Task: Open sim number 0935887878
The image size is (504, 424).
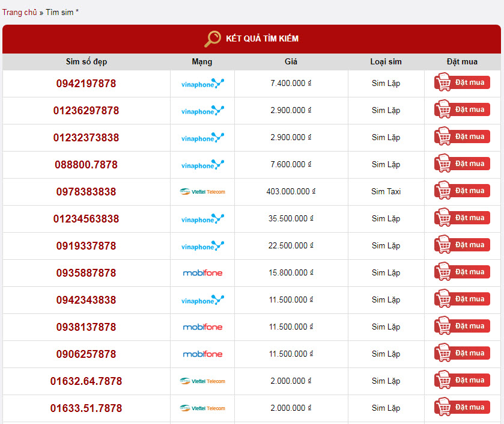Action: tap(86, 273)
